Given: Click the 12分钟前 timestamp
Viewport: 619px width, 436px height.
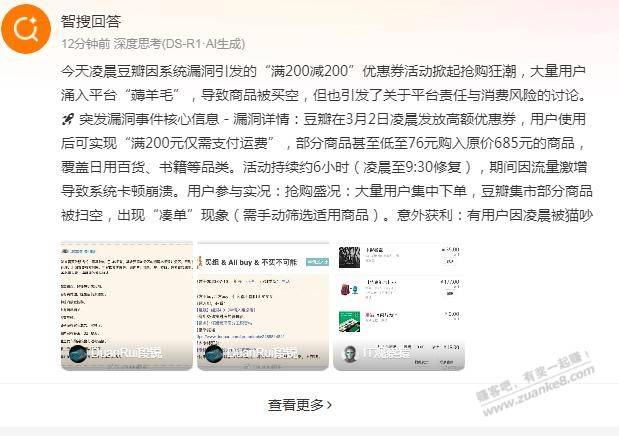Looking at the screenshot, I should tap(86, 43).
